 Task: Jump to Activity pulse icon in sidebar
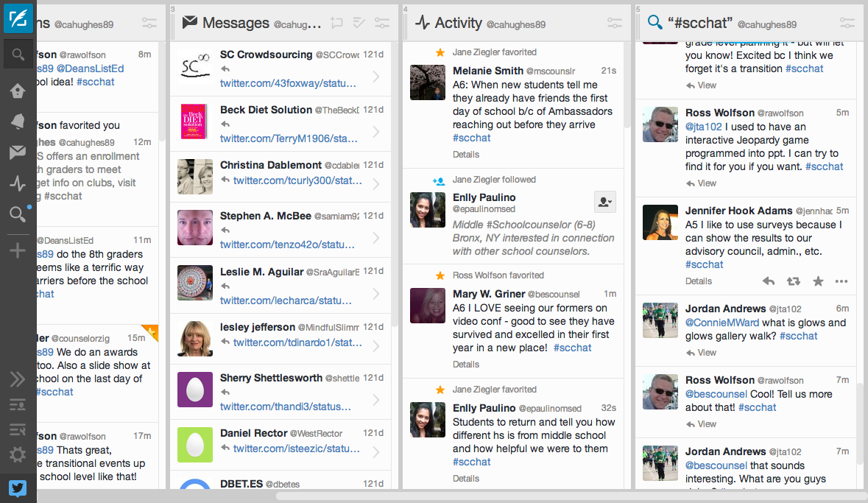(x=18, y=183)
